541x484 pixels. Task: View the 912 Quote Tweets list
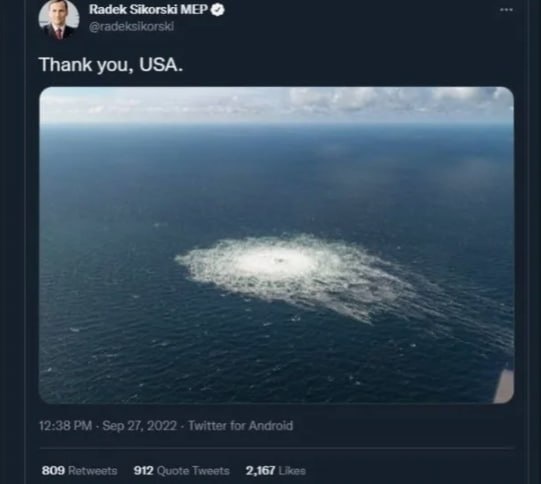[181, 471]
